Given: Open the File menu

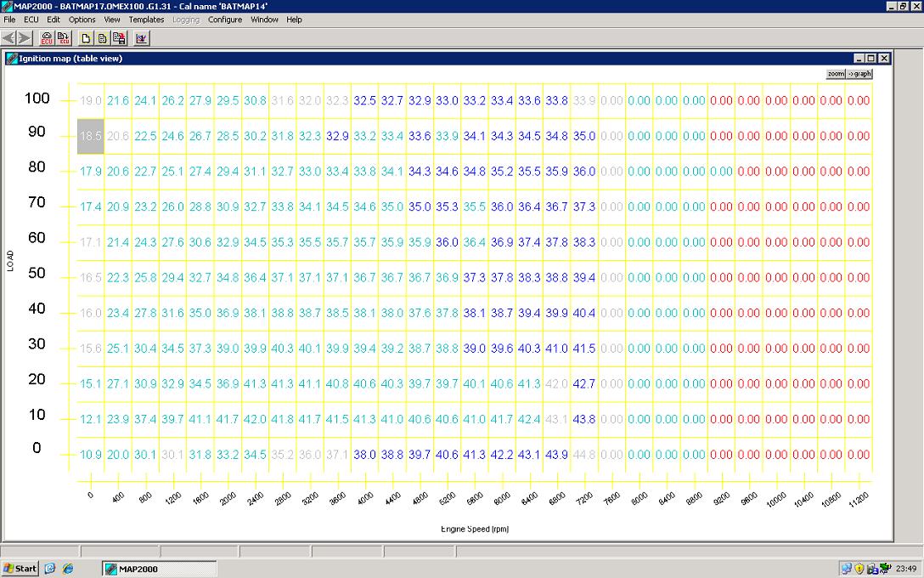Looking at the screenshot, I should [x=10, y=20].
